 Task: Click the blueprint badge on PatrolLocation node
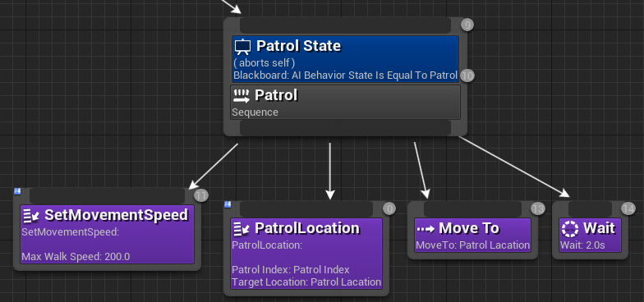point(228,204)
